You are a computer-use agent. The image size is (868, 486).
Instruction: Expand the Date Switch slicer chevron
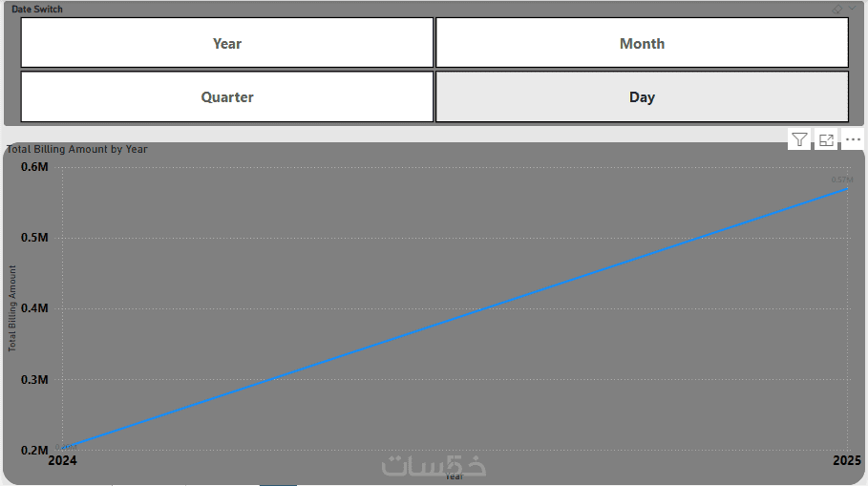[853, 9]
